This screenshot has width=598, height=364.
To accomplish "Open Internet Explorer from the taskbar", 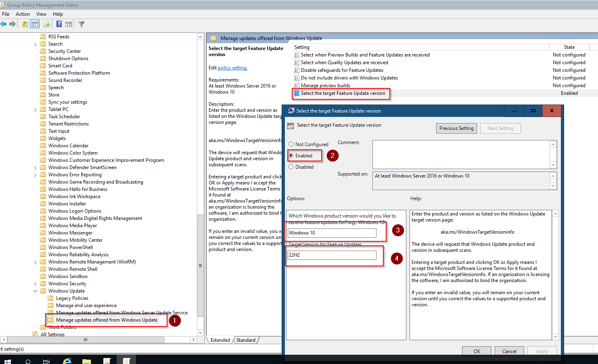I will pos(67,360).
